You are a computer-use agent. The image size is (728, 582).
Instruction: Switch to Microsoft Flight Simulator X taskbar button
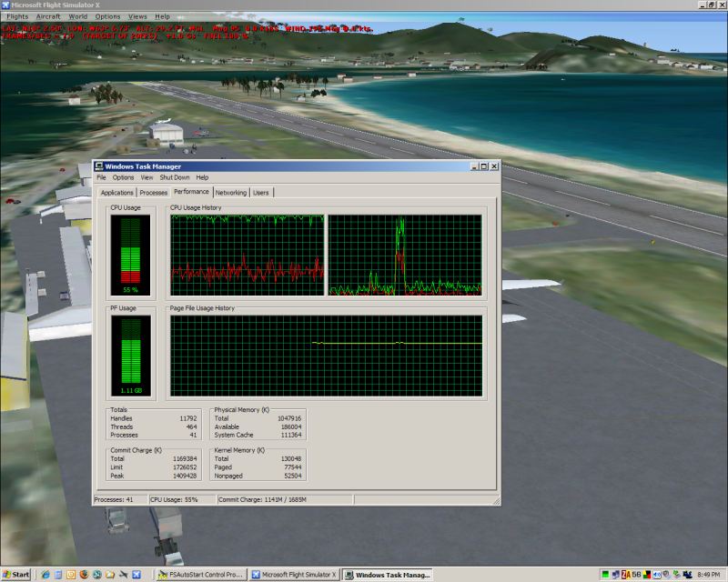click(294, 575)
